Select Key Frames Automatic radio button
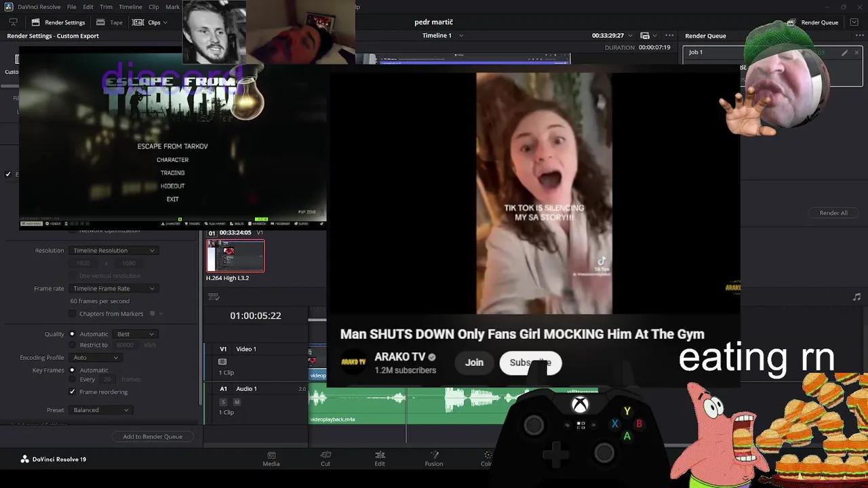The height and width of the screenshot is (488, 868). pyautogui.click(x=72, y=370)
